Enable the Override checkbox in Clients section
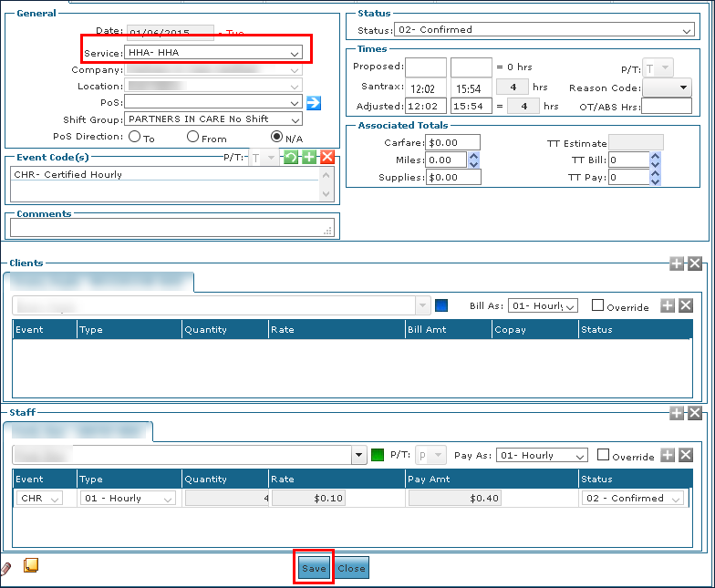This screenshot has width=715, height=588. tap(598, 305)
